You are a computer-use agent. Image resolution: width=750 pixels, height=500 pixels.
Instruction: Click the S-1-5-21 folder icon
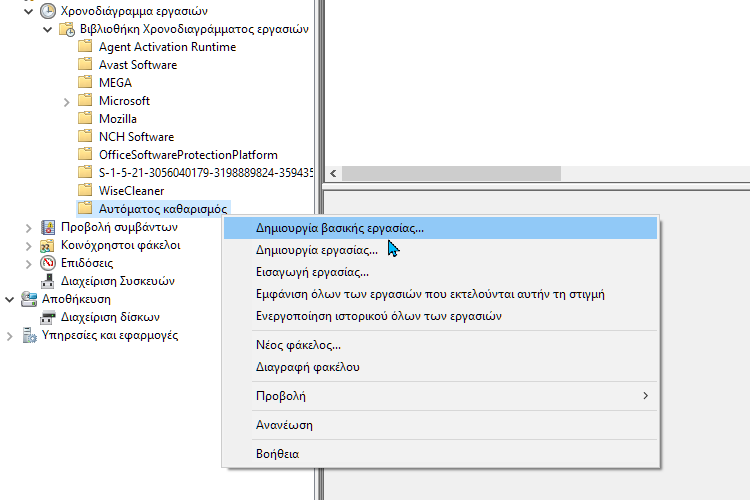(85, 172)
